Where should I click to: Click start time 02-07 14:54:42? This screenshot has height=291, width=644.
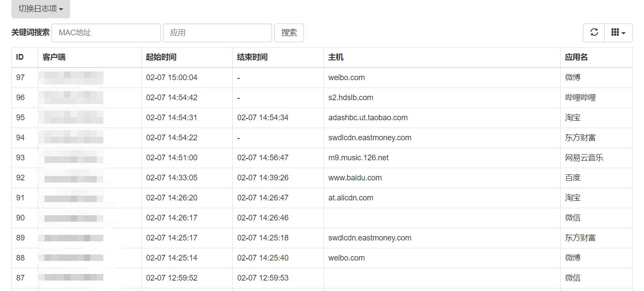pyautogui.click(x=172, y=98)
